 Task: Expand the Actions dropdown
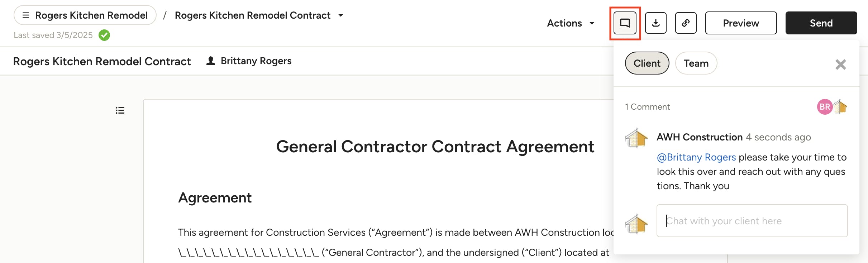coord(571,23)
